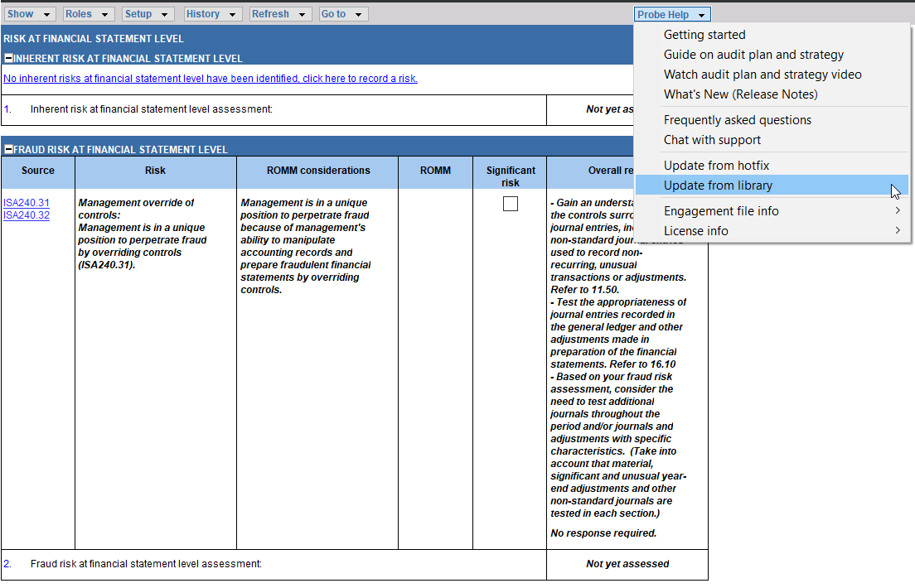915x588 pixels.
Task: Open the Setup dropdown menu
Action: point(148,14)
